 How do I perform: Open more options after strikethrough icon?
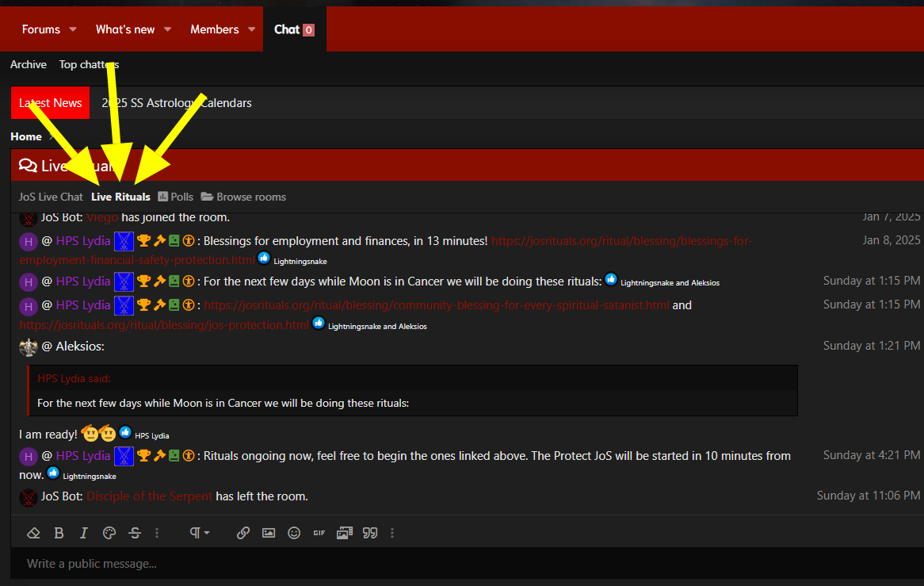(157, 533)
